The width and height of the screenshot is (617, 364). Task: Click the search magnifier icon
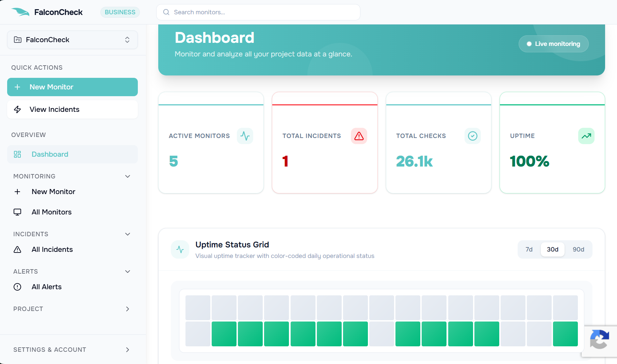click(166, 12)
